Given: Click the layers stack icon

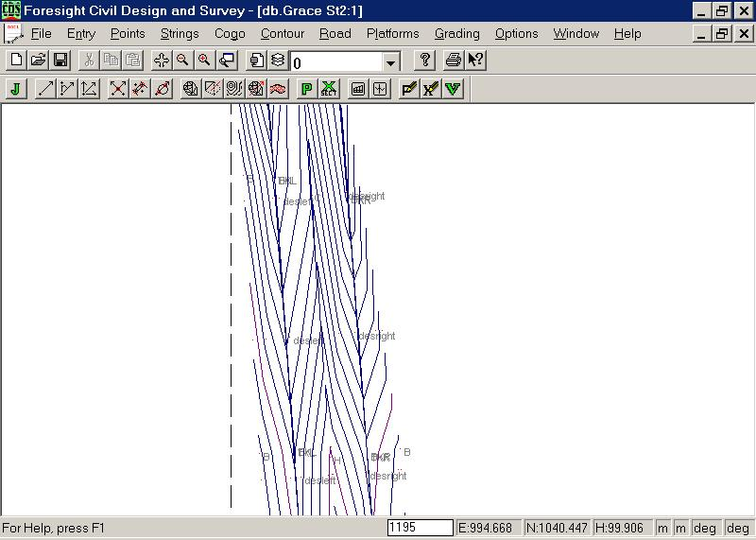Looking at the screenshot, I should [x=278, y=61].
